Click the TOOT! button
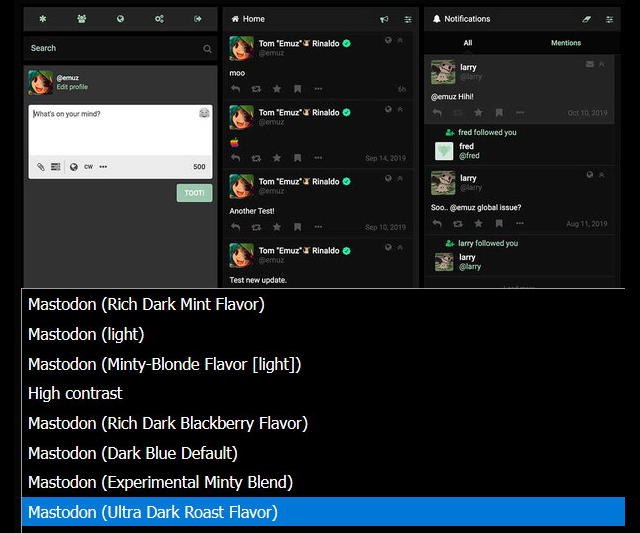This screenshot has height=533, width=640. (194, 193)
